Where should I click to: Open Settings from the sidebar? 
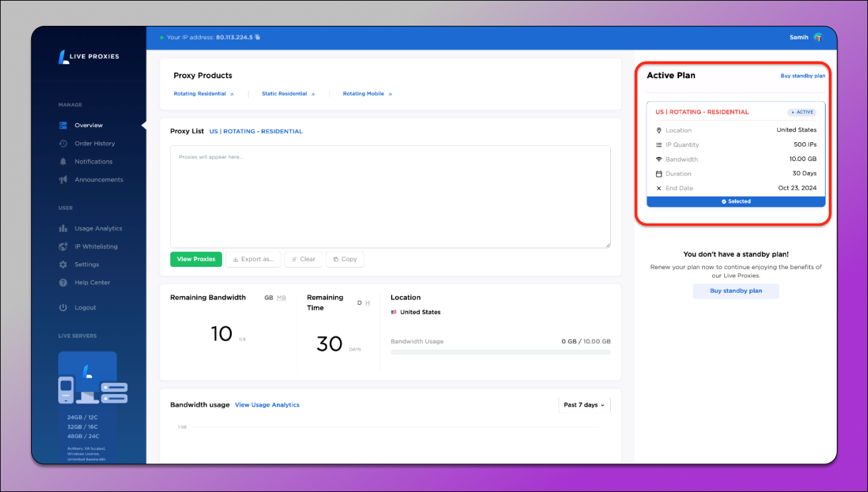click(x=87, y=264)
